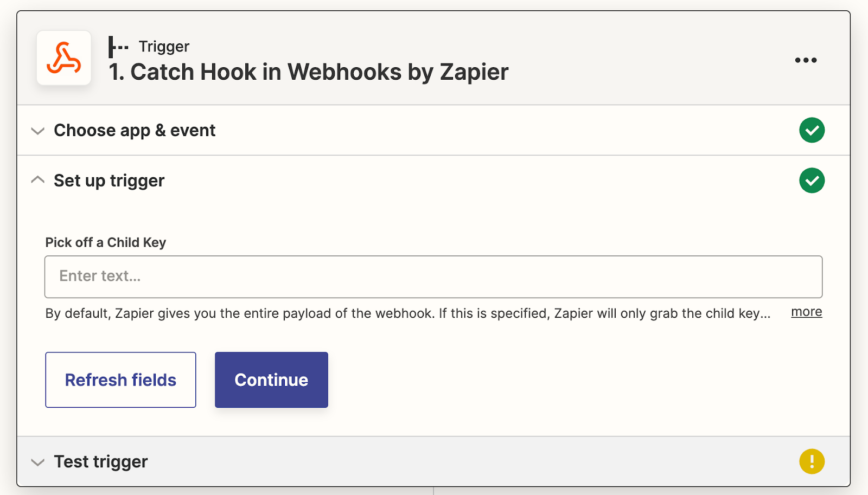
Task: Click the green checkmark on Choose app & event
Action: (x=812, y=130)
